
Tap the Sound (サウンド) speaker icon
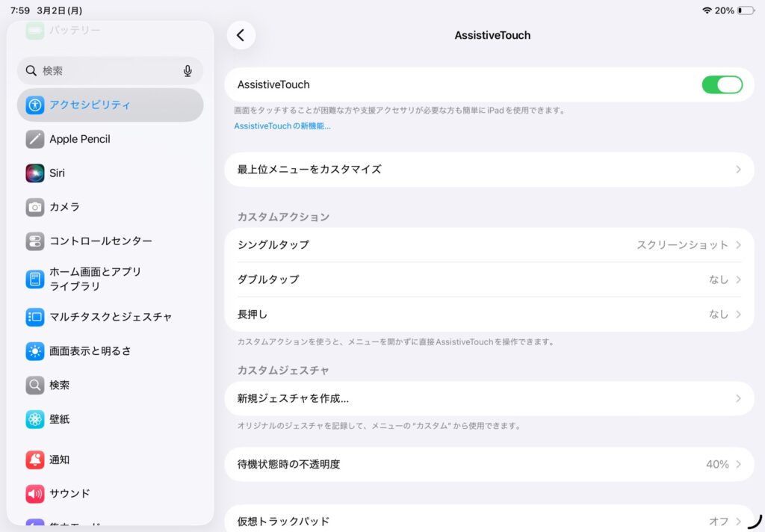coord(35,494)
